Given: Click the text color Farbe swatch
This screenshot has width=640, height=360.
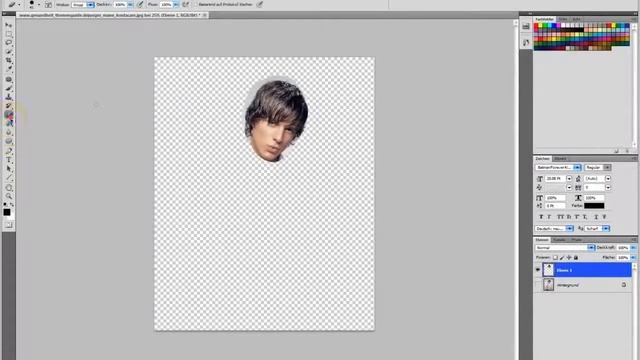Looking at the screenshot, I should click(x=594, y=206).
